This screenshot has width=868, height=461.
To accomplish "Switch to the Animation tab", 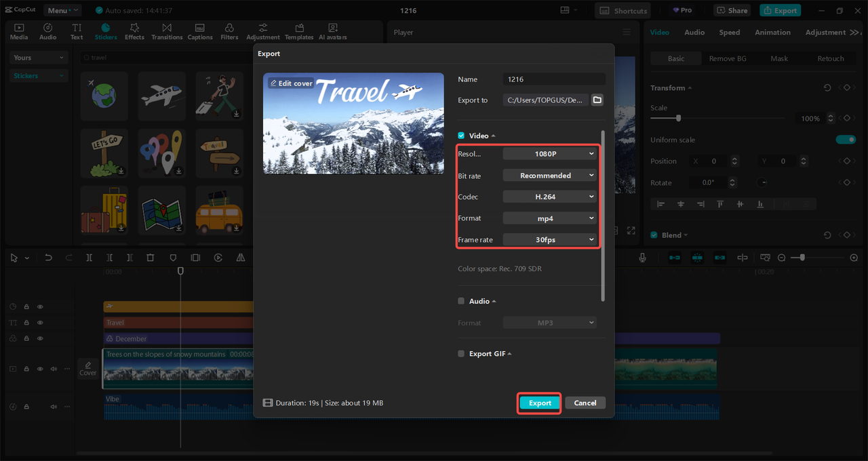I will (x=772, y=33).
